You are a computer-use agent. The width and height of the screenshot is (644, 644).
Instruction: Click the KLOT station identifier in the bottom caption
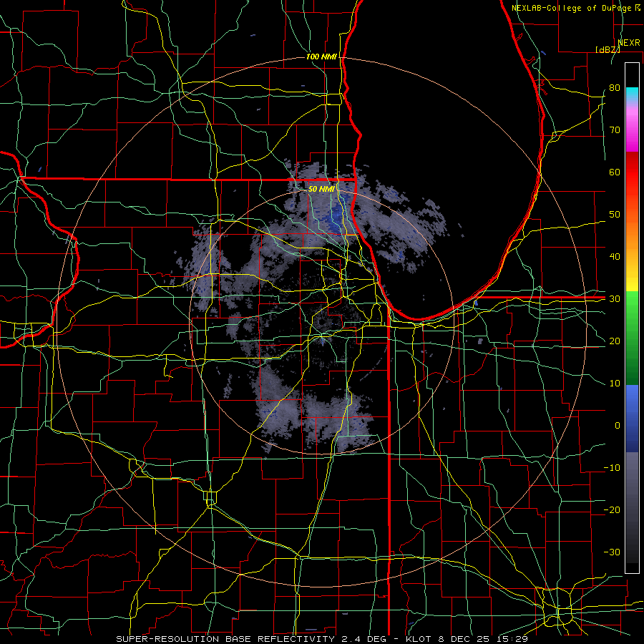418,639
